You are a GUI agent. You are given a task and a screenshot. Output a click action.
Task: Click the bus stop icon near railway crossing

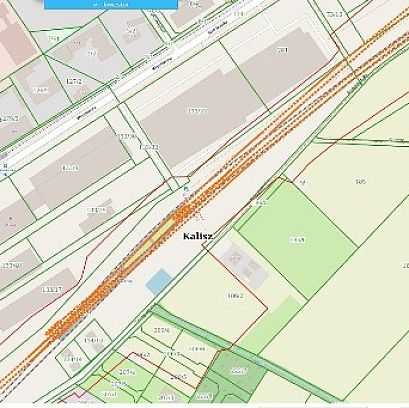pos(186,190)
